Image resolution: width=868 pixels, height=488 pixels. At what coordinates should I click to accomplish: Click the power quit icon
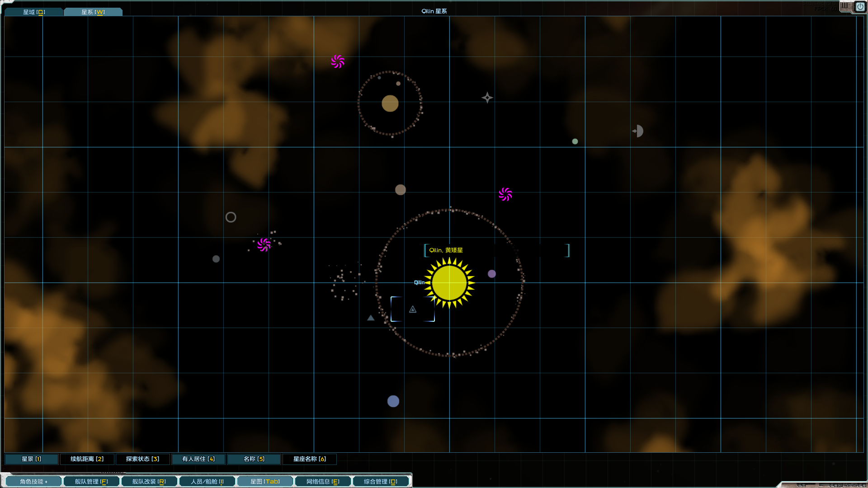tap(860, 7)
